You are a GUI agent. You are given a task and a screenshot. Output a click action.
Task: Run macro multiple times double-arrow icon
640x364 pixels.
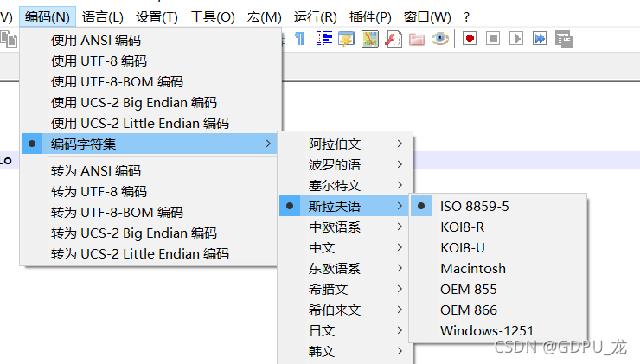[540, 39]
